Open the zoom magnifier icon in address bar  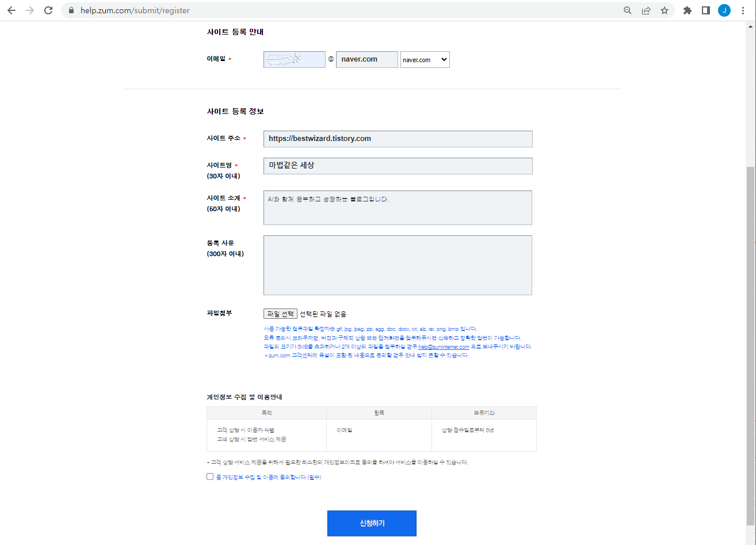pos(627,10)
